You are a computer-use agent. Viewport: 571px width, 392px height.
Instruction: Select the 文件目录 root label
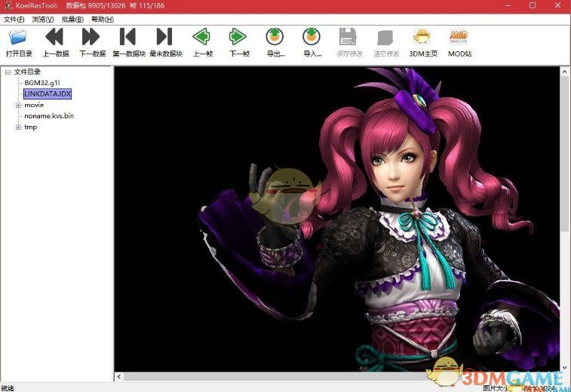click(27, 72)
